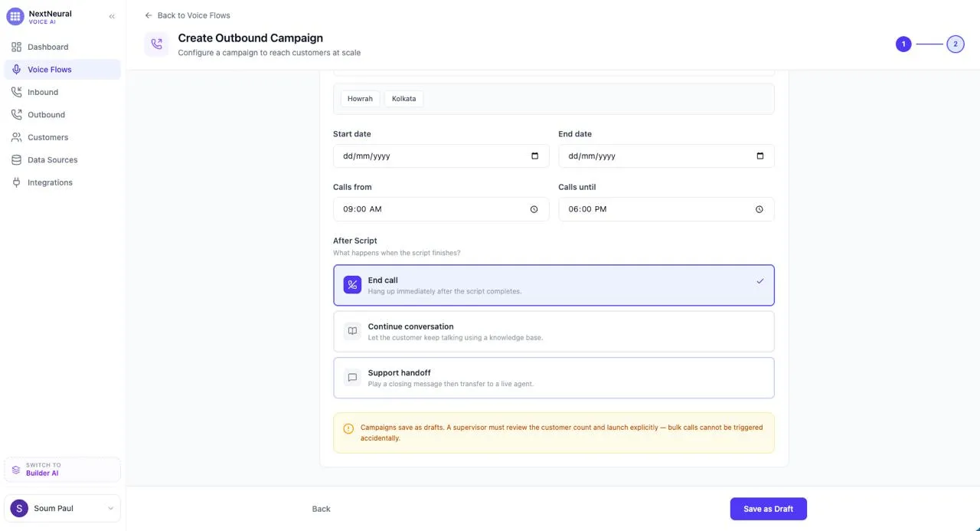The width and height of the screenshot is (980, 531).
Task: Open the Calls from clock picker icon
Action: [534, 209]
